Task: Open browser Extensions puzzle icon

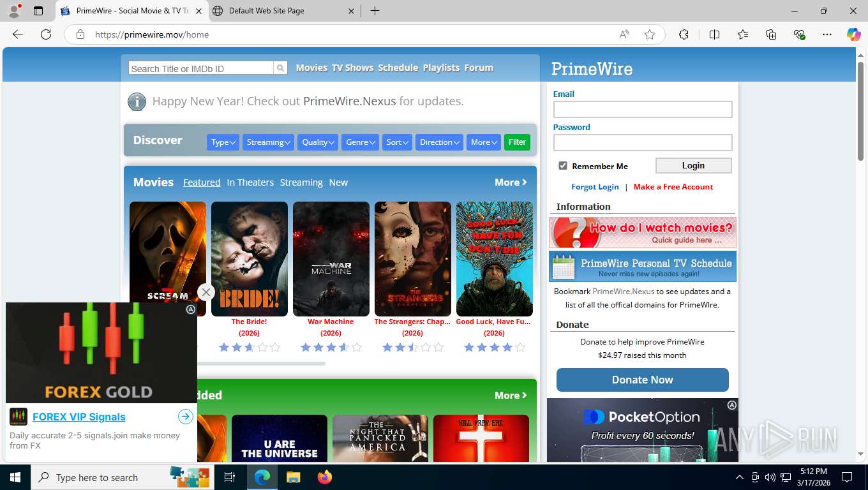Action: 684,34
